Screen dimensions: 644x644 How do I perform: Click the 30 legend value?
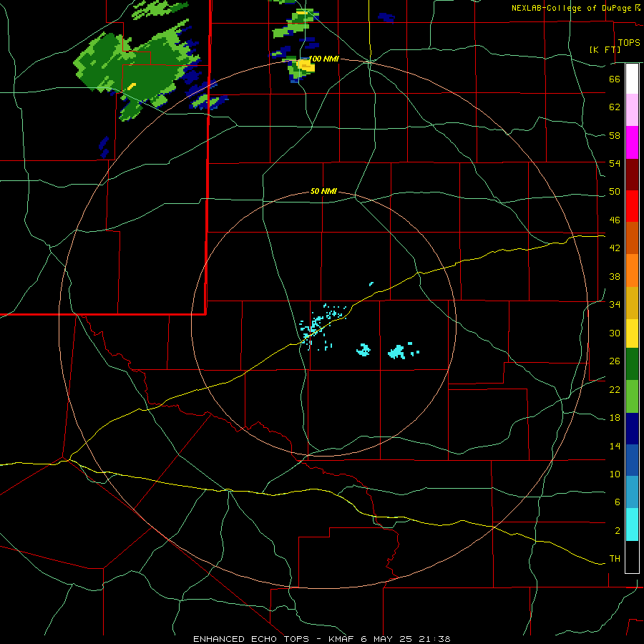point(615,333)
